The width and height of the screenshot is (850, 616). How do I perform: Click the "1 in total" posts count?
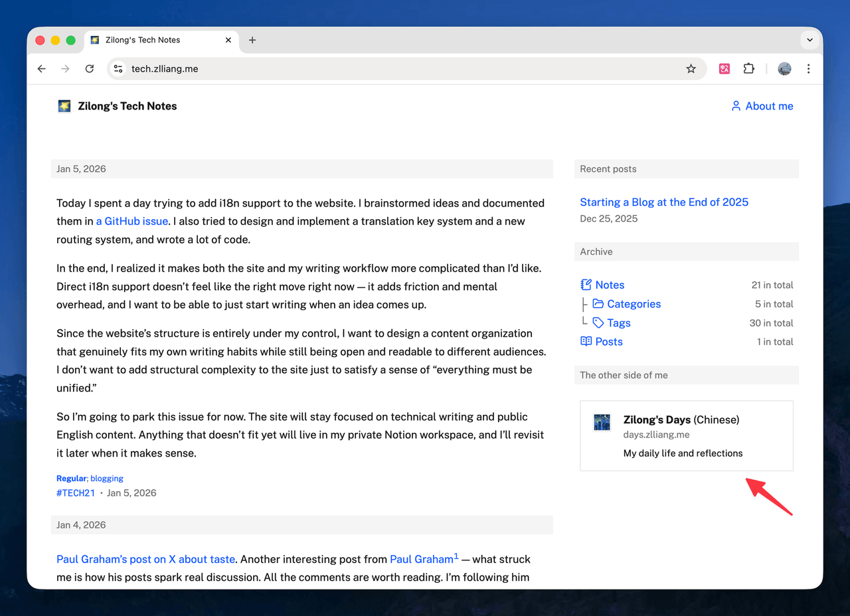pyautogui.click(x=775, y=342)
